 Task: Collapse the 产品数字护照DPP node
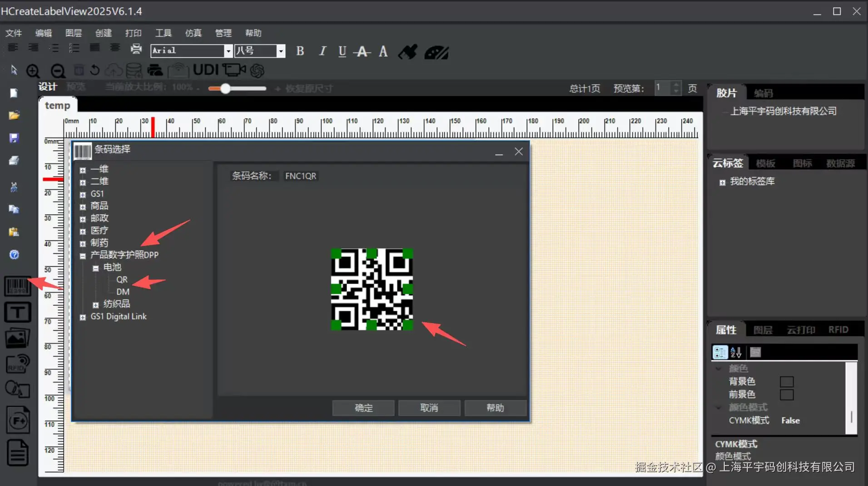[83, 256]
